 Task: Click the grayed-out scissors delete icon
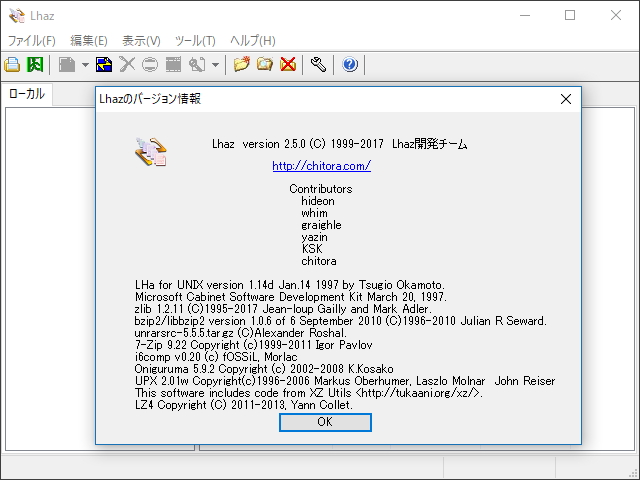pyautogui.click(x=127, y=64)
